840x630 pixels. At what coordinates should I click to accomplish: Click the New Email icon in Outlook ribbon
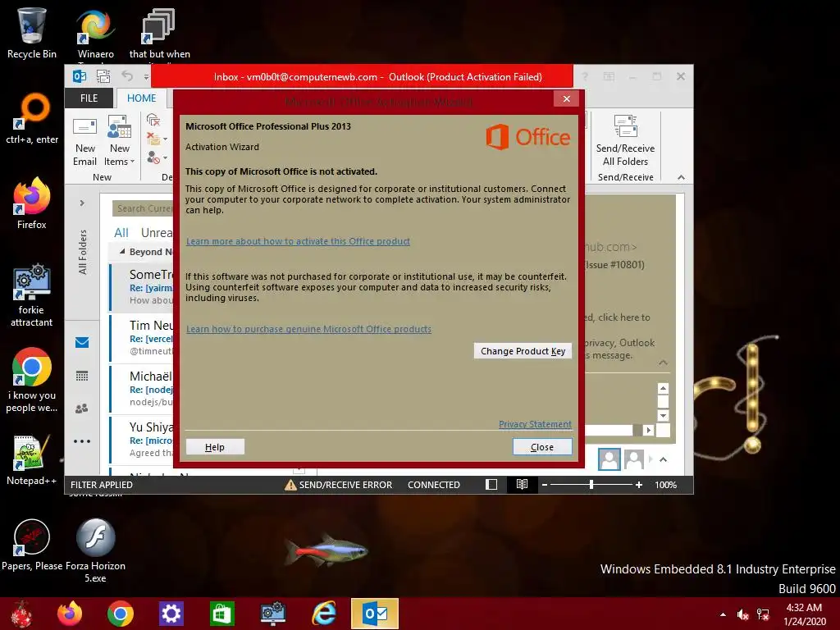84,141
